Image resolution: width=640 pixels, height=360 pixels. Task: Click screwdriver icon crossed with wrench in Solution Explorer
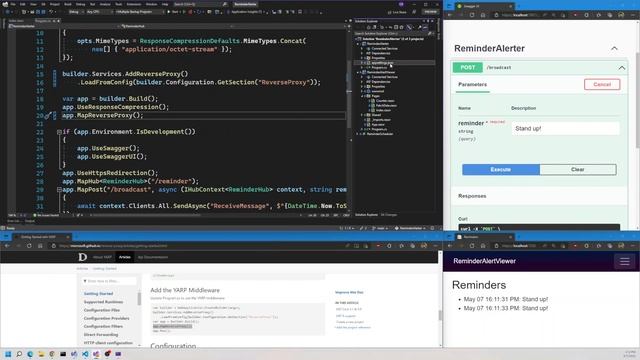[409, 27]
